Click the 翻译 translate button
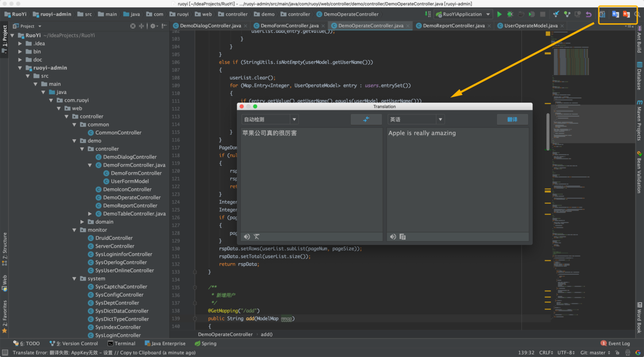The image size is (644, 357). coord(512,120)
